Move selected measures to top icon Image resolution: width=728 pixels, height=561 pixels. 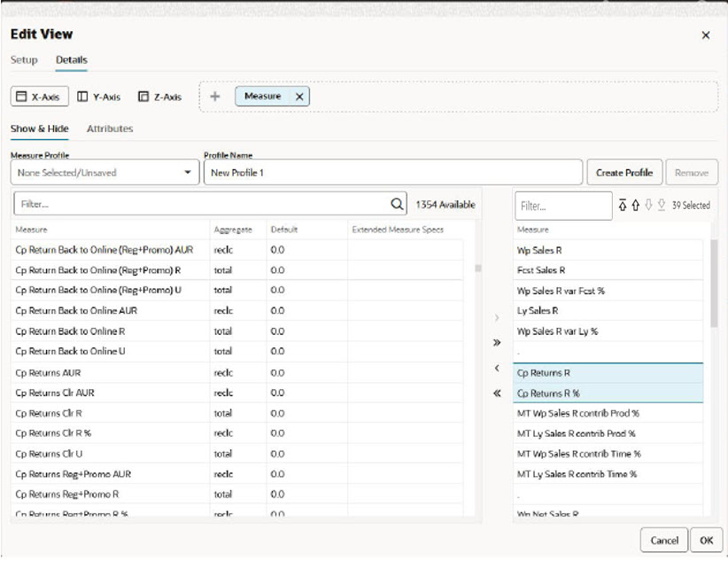coord(623,205)
